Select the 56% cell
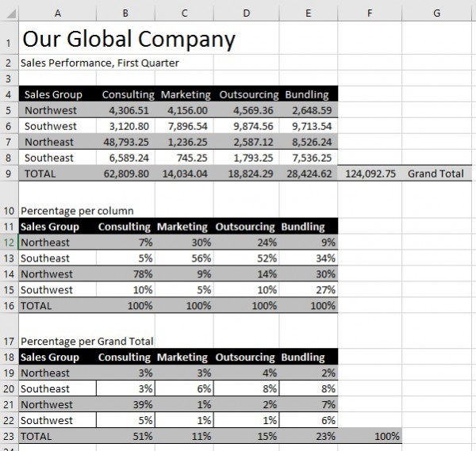Screen dimensions: 476x451 (x=184, y=258)
